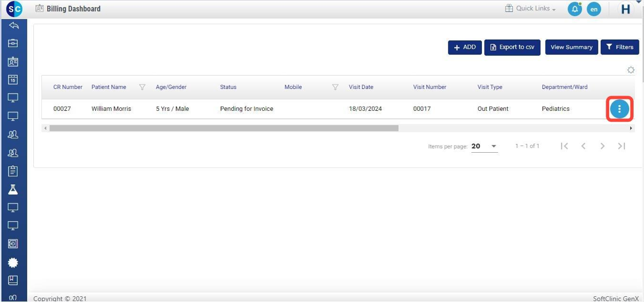Click the notification bell icon

[574, 9]
